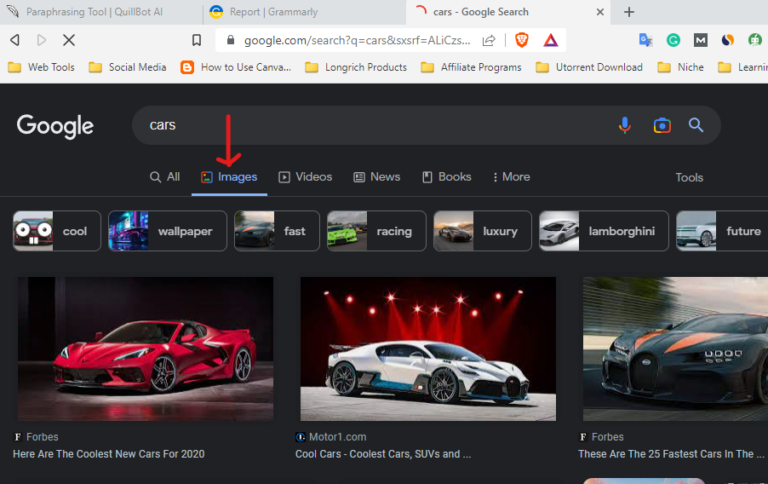The height and width of the screenshot is (484, 768).
Task: Open the Google Translate extension
Action: point(645,40)
